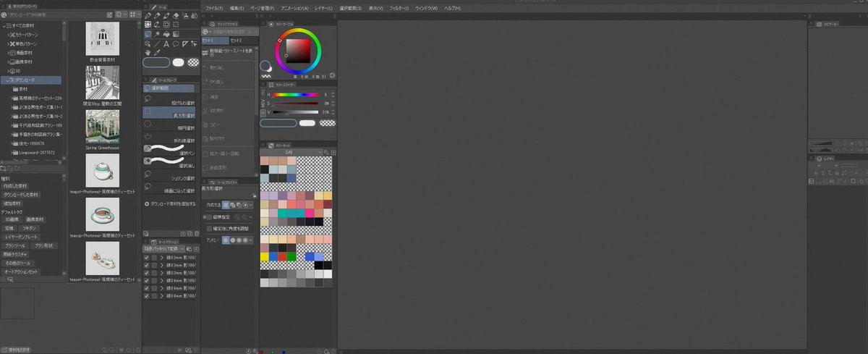
Task: Pick the yellow swatch in color set
Action: (265, 256)
